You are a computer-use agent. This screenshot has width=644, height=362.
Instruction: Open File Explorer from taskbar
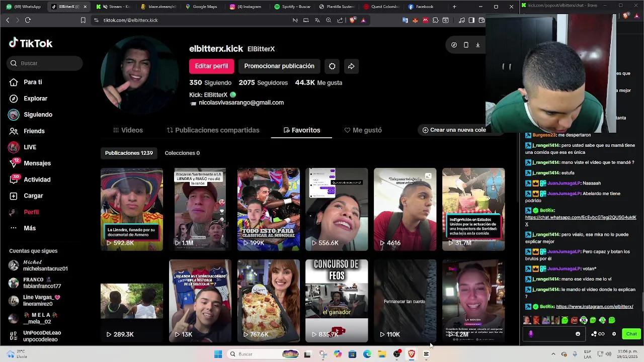click(382, 354)
